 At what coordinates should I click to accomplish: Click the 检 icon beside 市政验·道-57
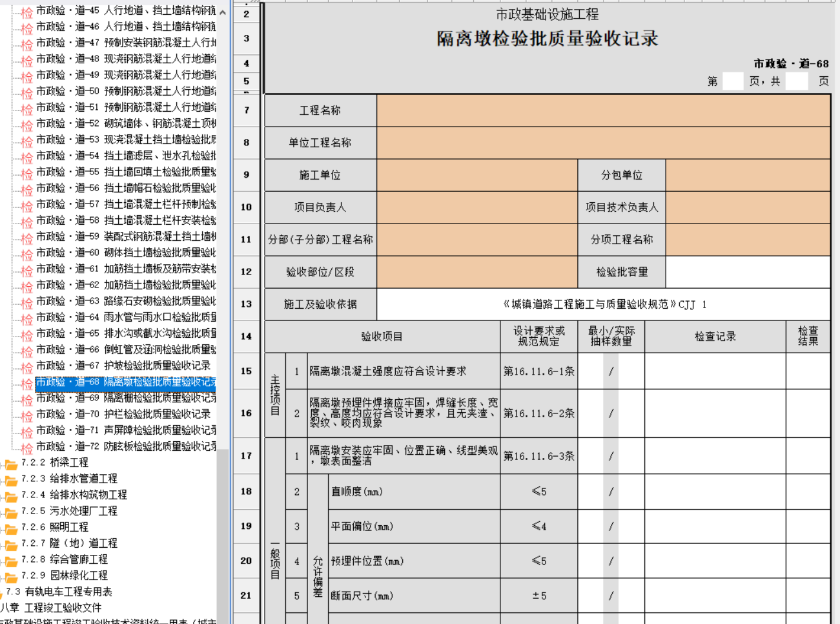tap(26, 205)
